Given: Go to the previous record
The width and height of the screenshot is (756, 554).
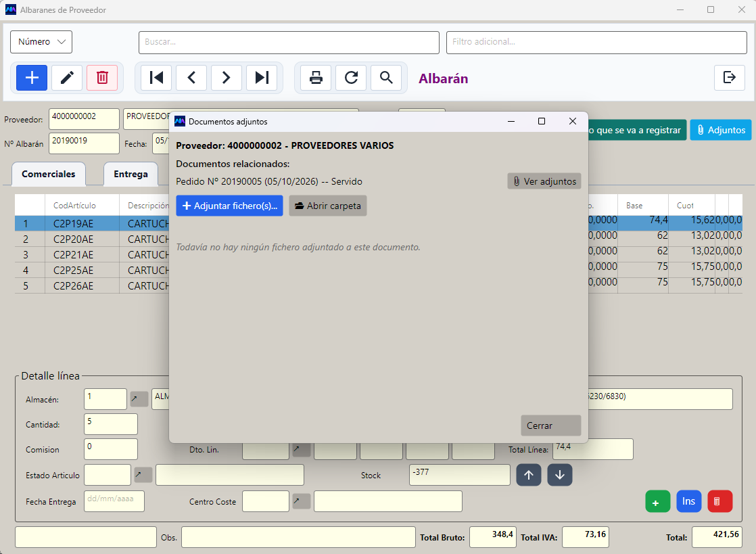Looking at the screenshot, I should coord(191,78).
